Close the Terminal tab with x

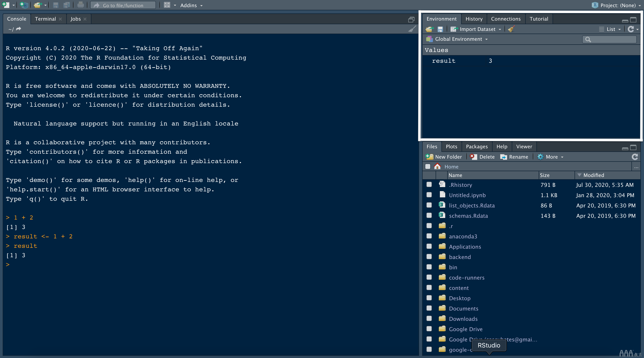[60, 19]
